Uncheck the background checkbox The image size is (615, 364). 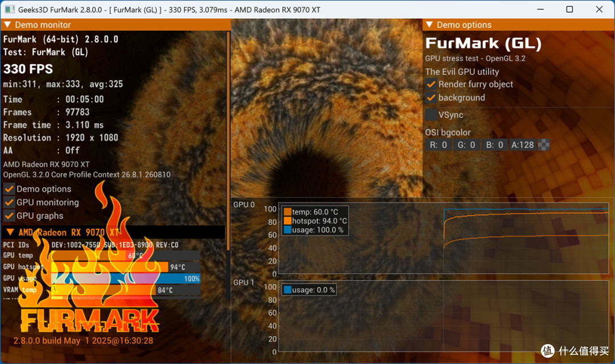point(431,98)
